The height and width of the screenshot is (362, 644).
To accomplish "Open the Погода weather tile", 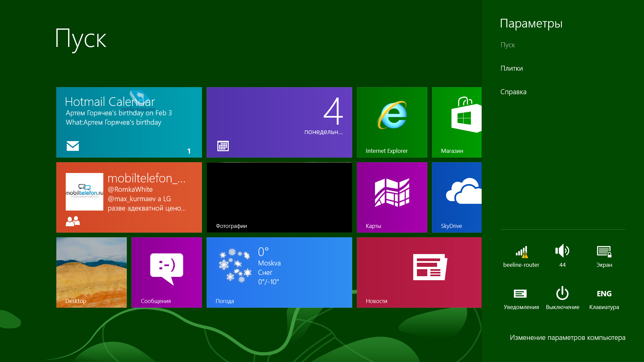I will 279,273.
